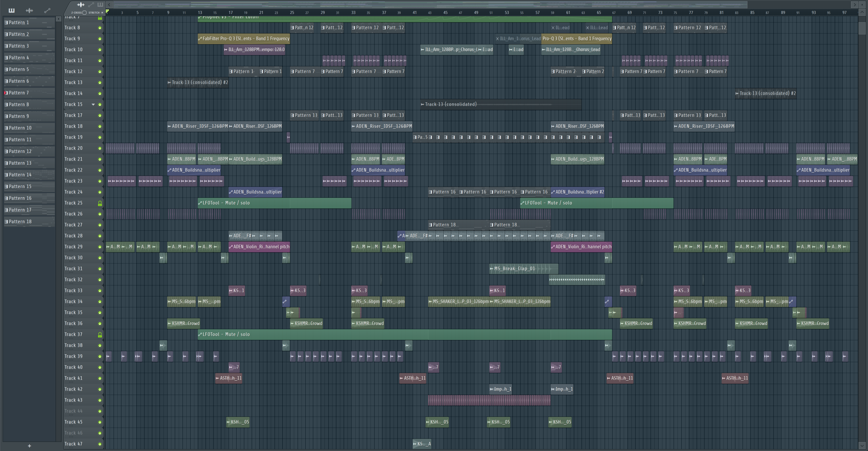Mute Track 8 with its green LED

click(x=100, y=28)
